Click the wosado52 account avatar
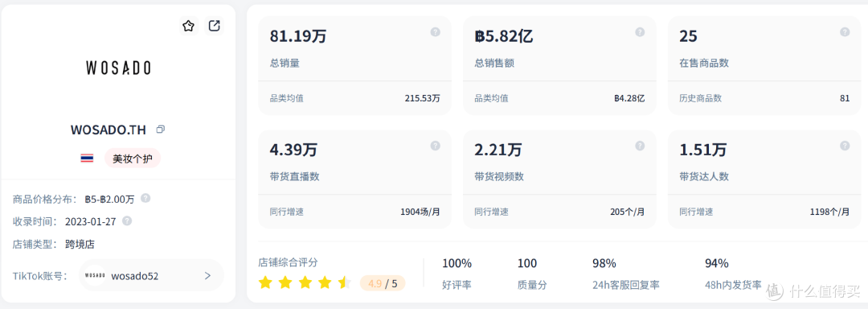 click(x=95, y=275)
